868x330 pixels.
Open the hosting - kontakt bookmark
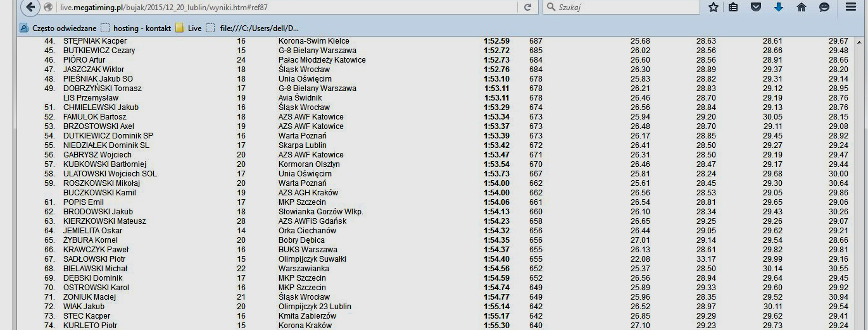coord(136,28)
